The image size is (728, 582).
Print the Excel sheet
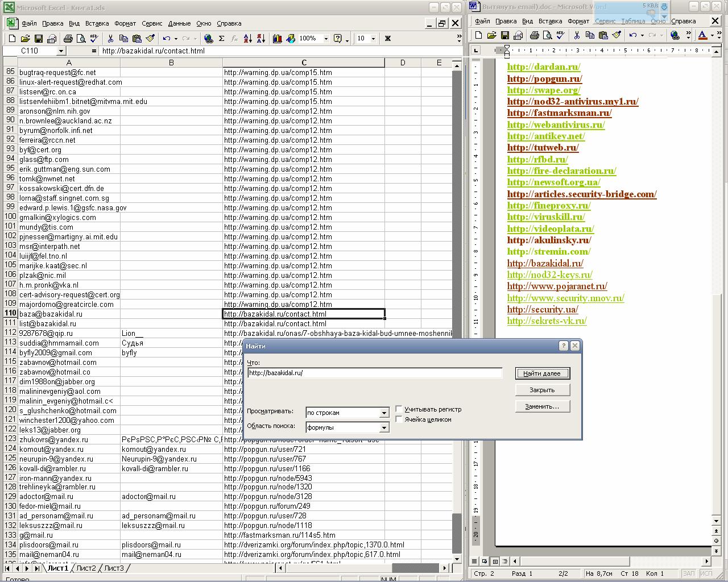68,39
